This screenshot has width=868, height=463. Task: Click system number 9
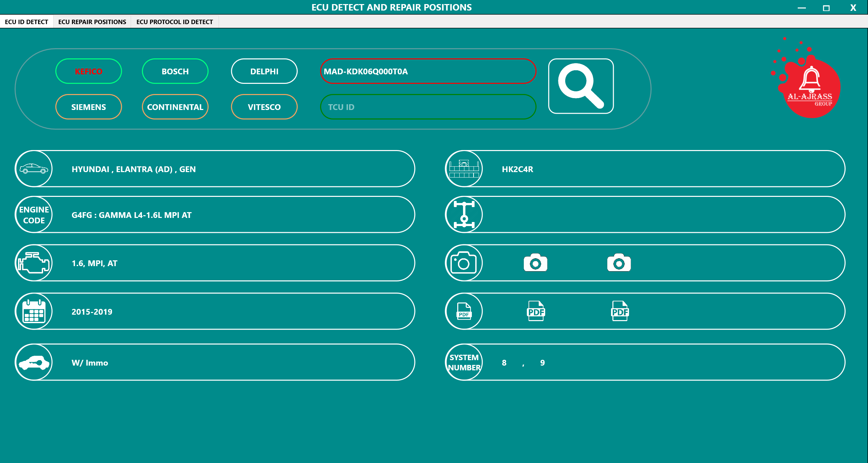coord(542,363)
